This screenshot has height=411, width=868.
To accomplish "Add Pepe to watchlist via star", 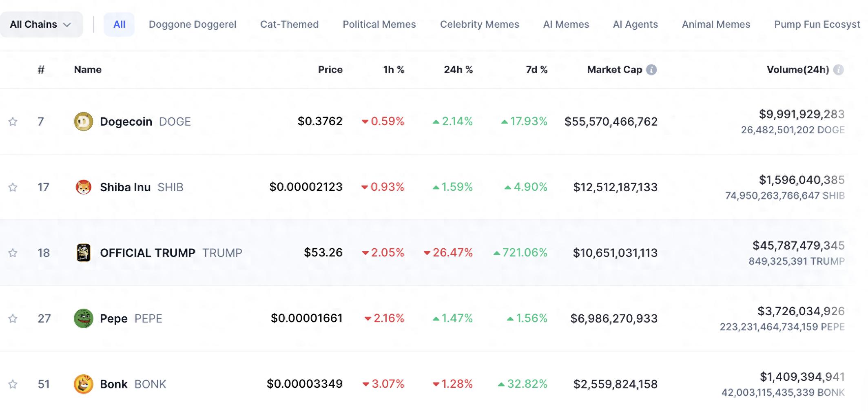I will 13,318.
